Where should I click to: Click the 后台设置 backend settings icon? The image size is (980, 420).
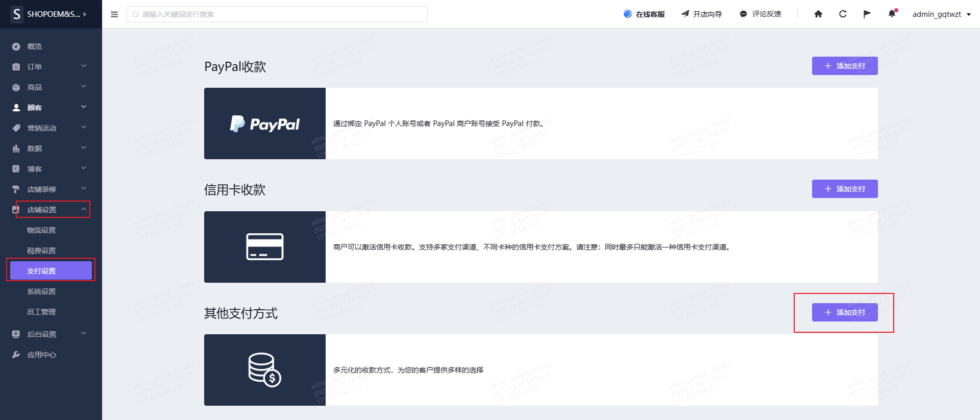(x=16, y=334)
